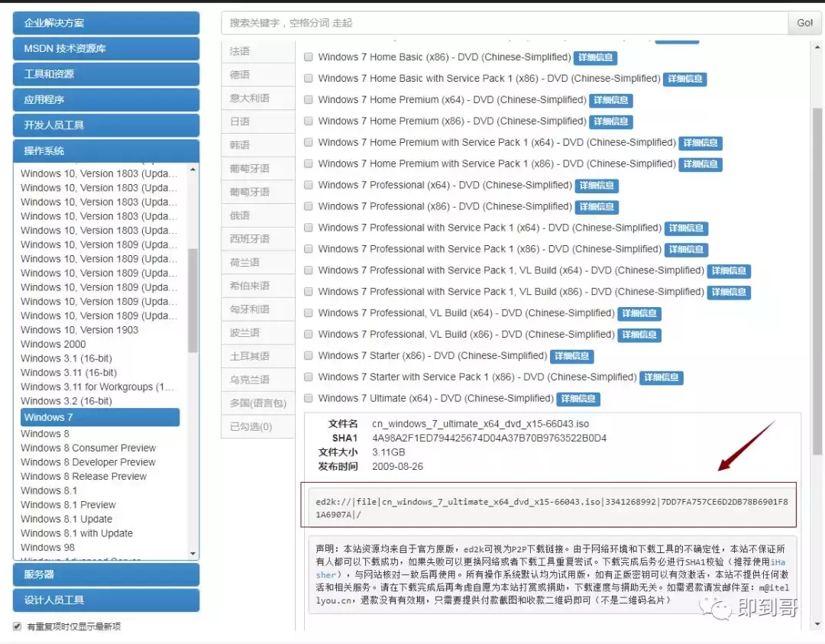Click OS list scroll-down arrow
The width and height of the screenshot is (825, 644).
pos(193,554)
